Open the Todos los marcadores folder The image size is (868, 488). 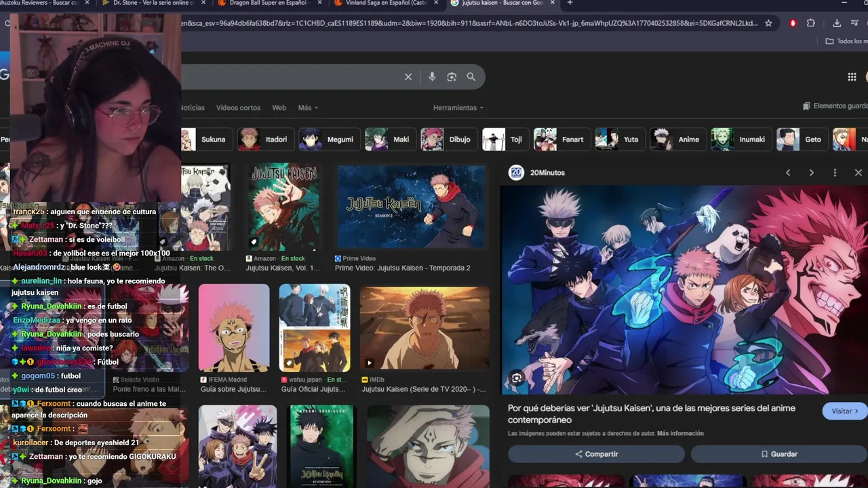846,41
